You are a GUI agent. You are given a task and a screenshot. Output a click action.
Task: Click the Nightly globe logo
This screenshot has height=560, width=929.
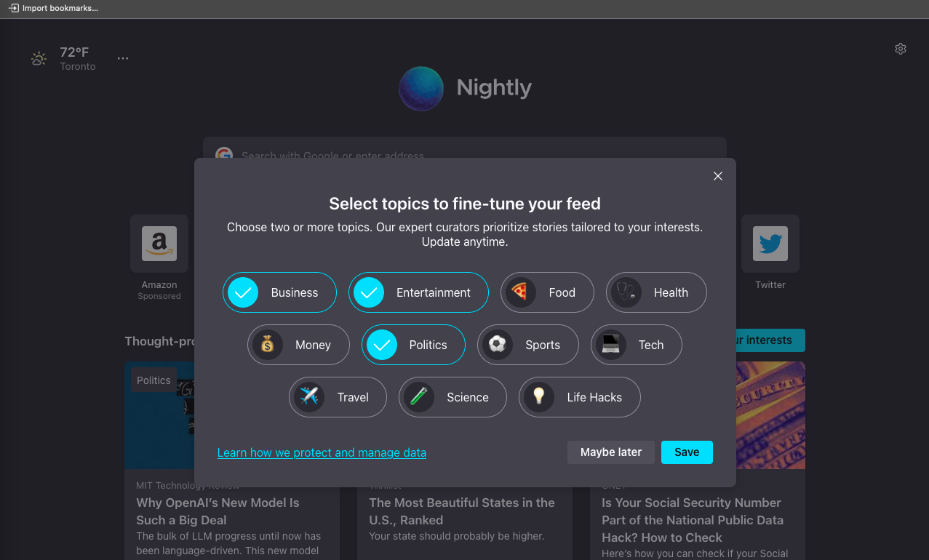421,89
